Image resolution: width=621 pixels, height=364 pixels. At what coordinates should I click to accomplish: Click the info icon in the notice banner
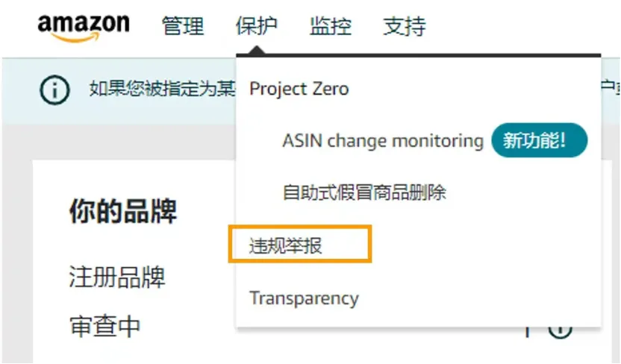(x=54, y=91)
